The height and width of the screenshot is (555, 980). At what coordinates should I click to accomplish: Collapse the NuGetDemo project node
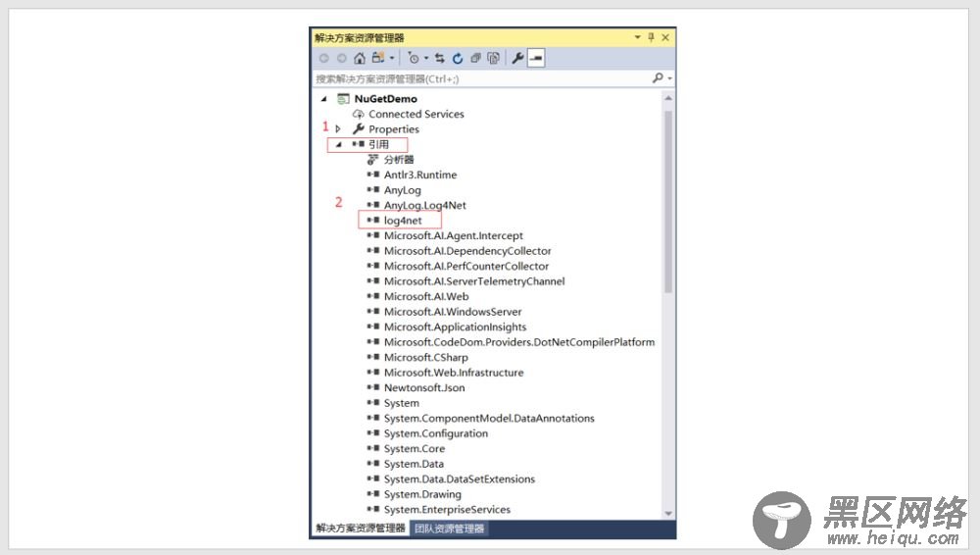(x=323, y=99)
